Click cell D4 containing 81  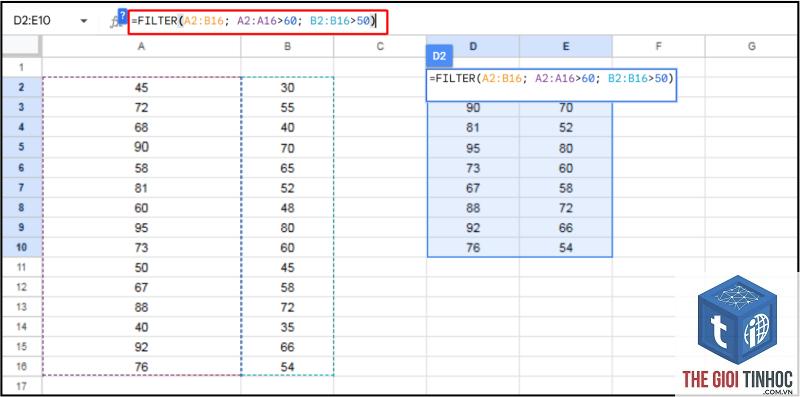(473, 128)
